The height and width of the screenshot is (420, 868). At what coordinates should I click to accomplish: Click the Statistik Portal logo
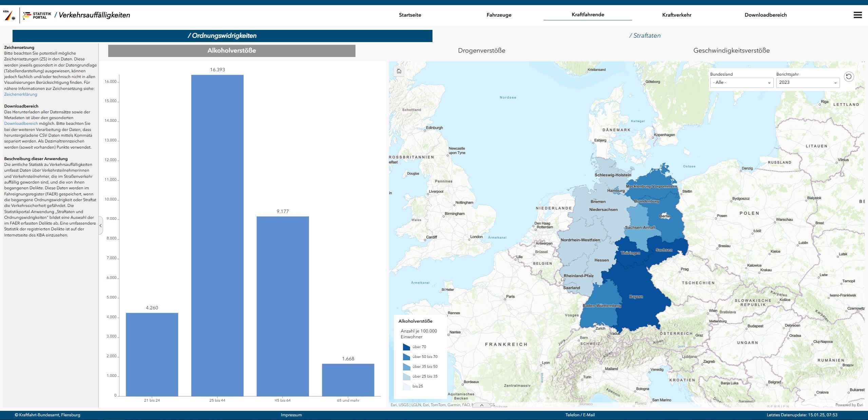tap(37, 15)
